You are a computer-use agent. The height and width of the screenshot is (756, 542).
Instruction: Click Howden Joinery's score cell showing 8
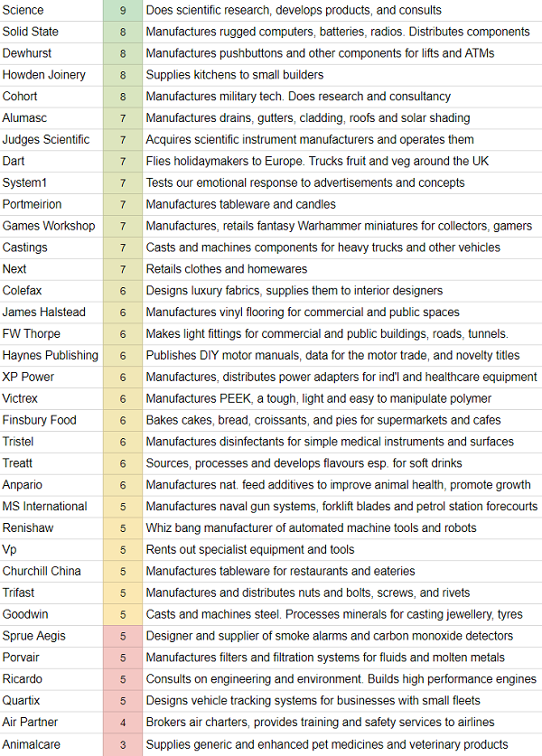point(123,75)
